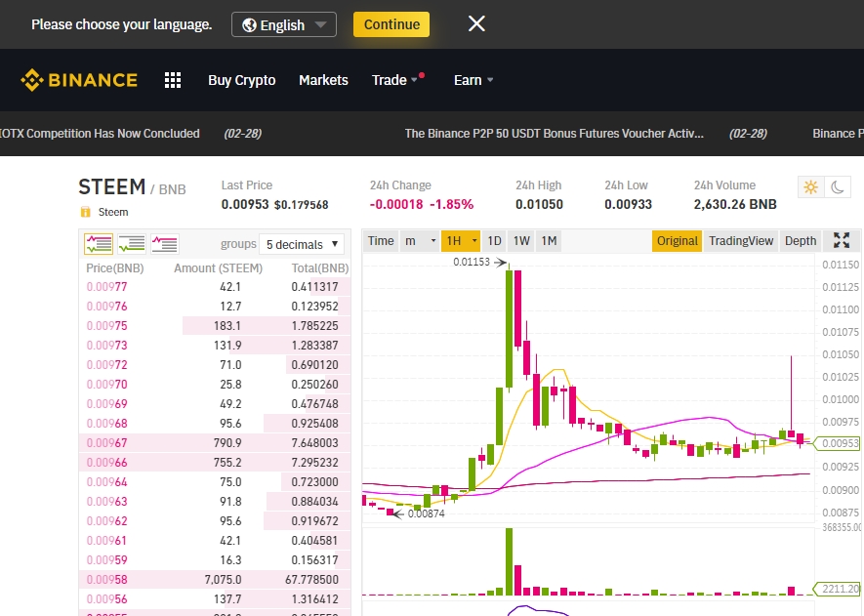
Task: Select sell order at price 0.00964
Action: tap(215, 482)
